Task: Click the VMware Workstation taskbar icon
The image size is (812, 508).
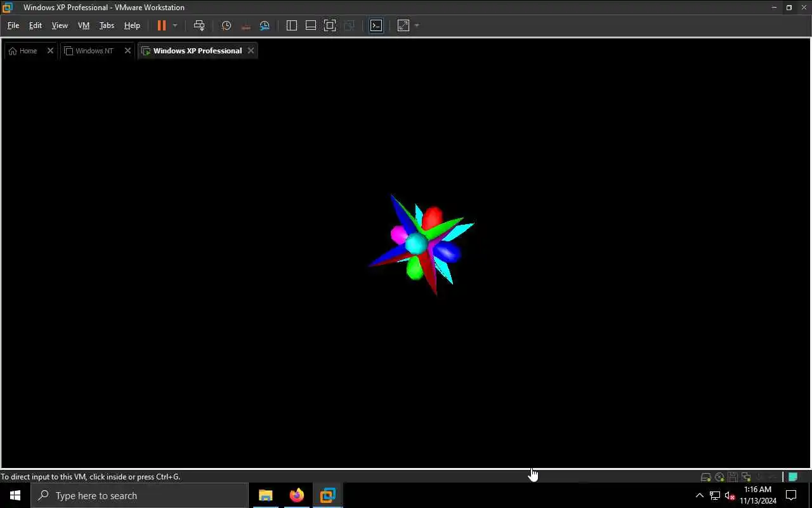Action: coord(327,495)
